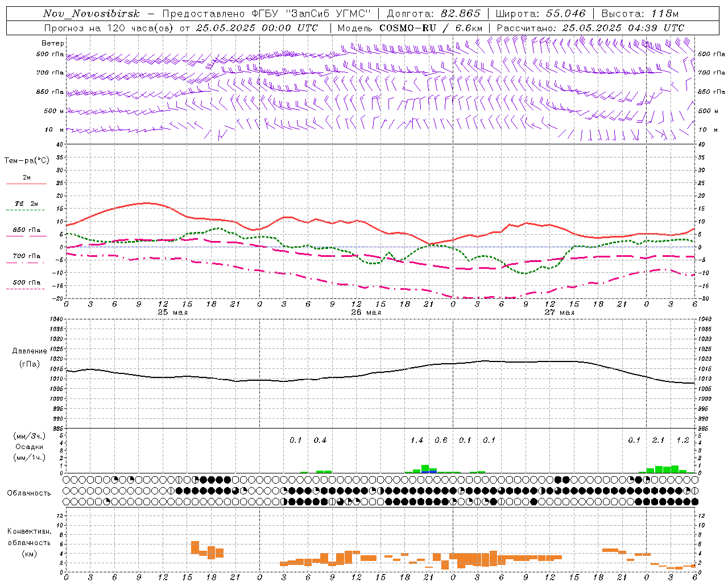728x582 pixels.
Task: Click the 27 мая date label
Action: pyautogui.click(x=559, y=313)
